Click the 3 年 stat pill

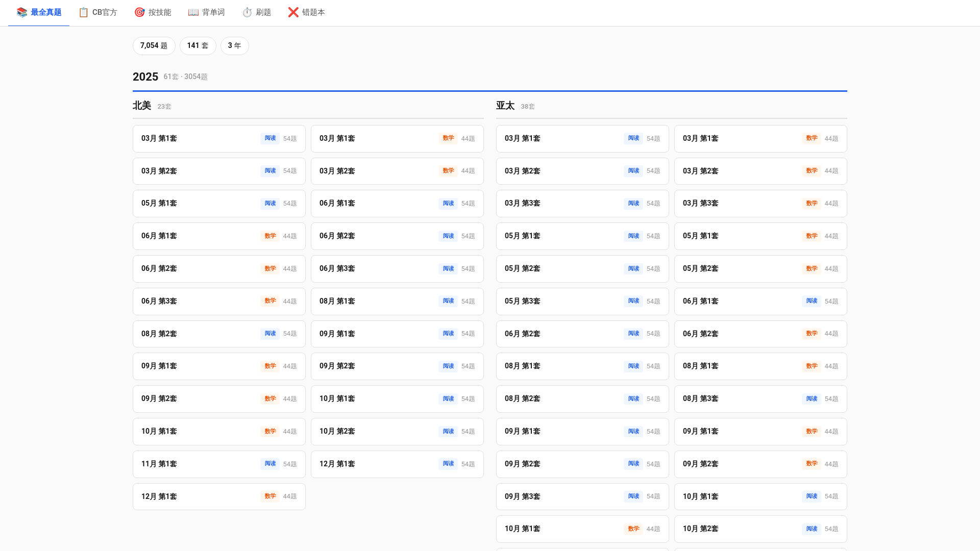pos(234,46)
